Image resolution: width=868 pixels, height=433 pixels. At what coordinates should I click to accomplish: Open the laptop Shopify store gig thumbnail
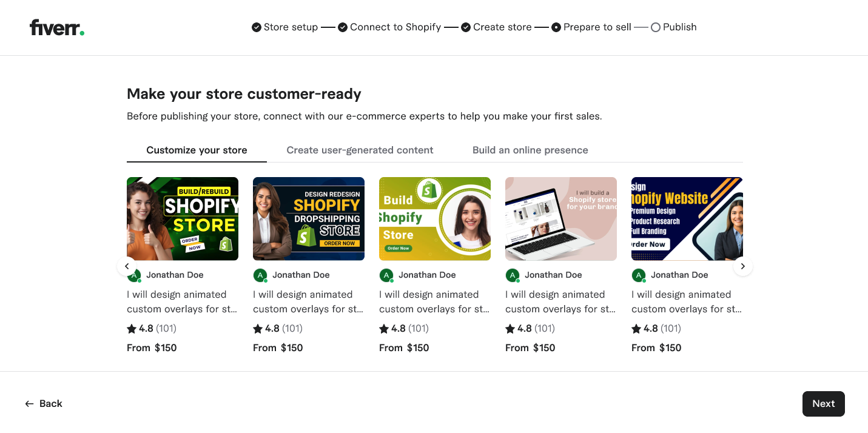[x=561, y=219]
